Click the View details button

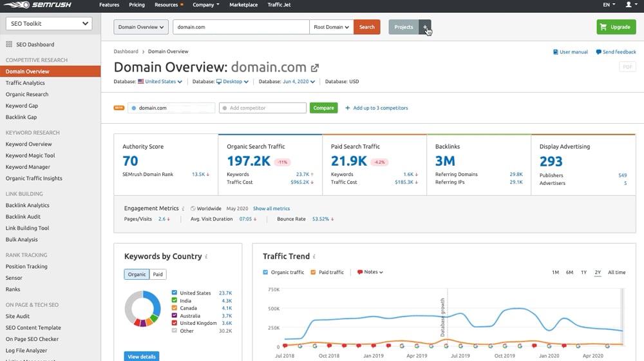click(x=142, y=356)
